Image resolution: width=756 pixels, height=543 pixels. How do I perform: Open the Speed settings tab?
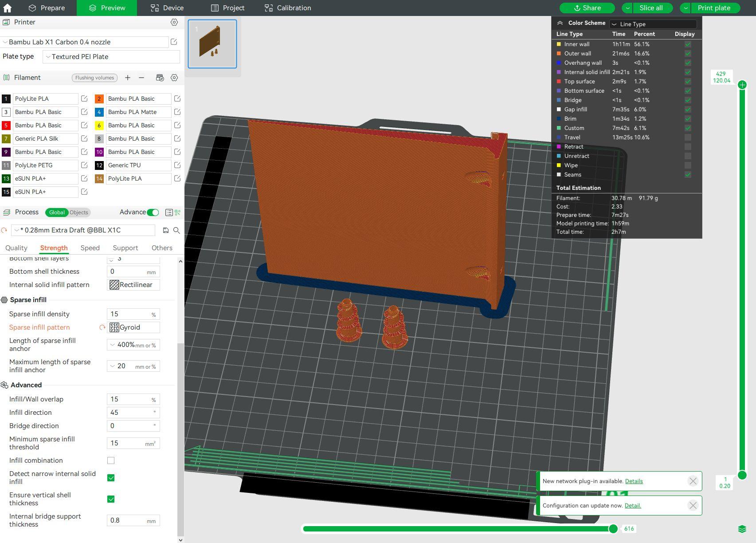90,248
